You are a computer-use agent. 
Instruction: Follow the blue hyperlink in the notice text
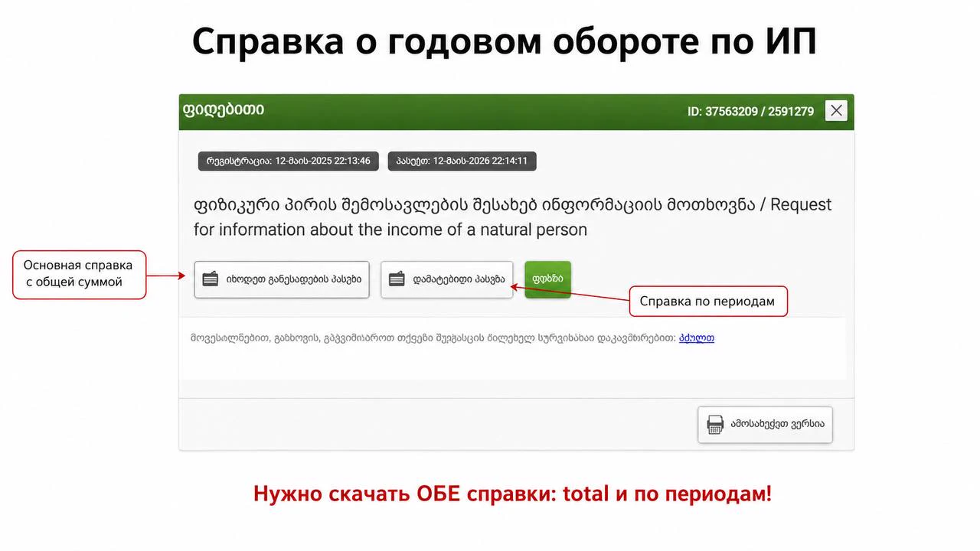coord(697,337)
